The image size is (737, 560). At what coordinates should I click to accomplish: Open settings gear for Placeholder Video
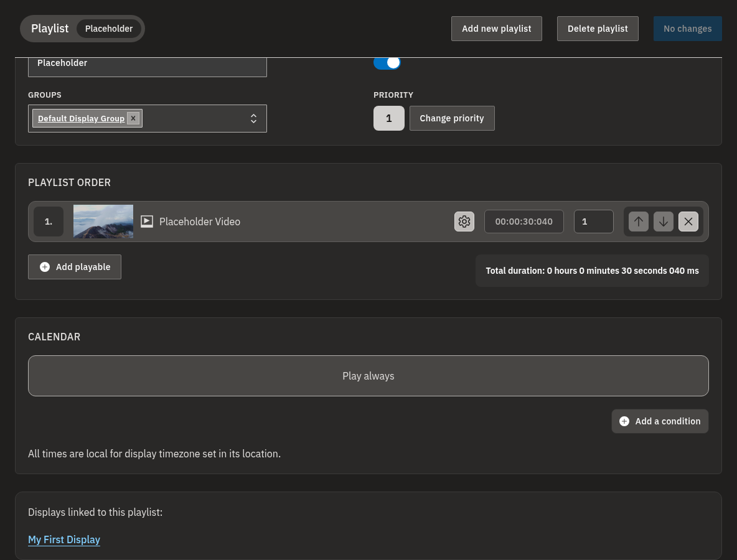tap(464, 222)
